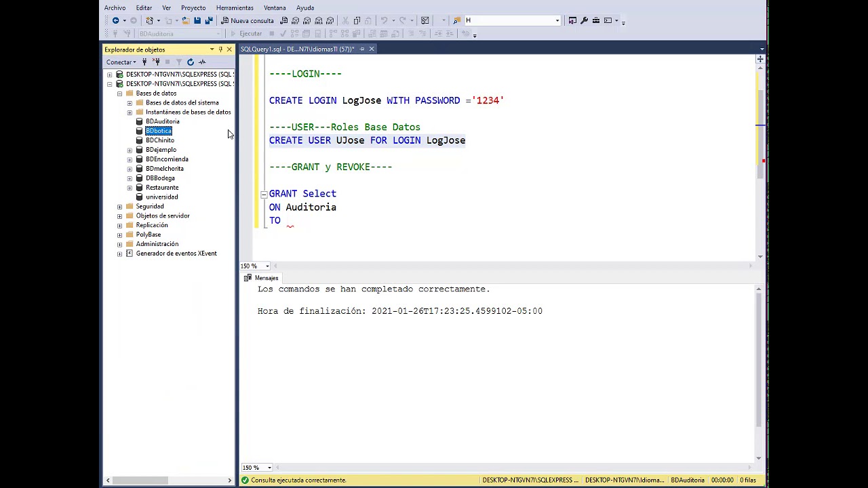Select the BDChinito database
This screenshot has height=488, width=868.
160,140
